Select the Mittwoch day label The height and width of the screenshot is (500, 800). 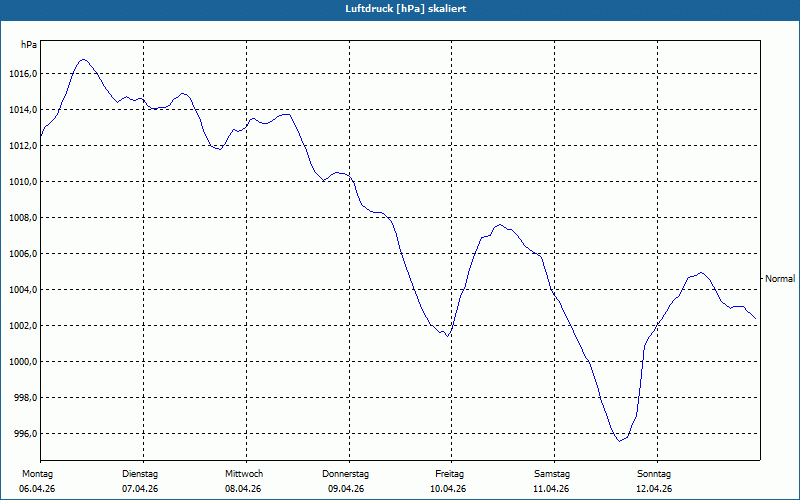pos(244,474)
